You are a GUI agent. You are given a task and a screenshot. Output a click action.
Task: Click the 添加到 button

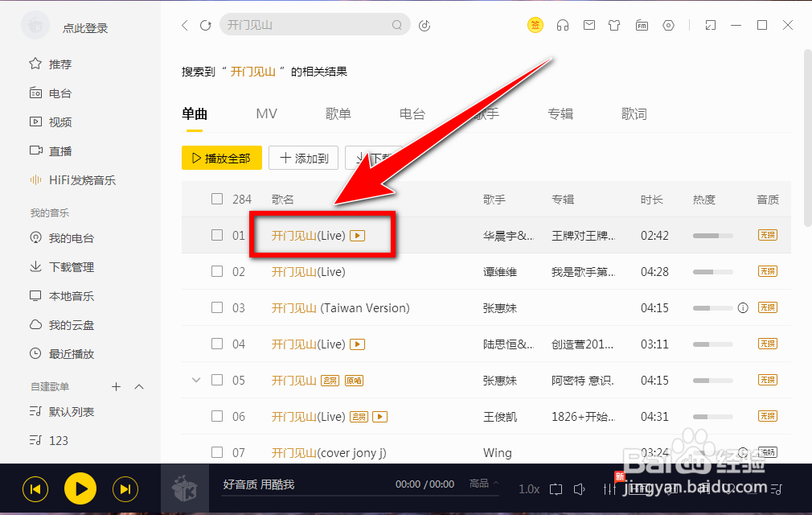(x=303, y=158)
